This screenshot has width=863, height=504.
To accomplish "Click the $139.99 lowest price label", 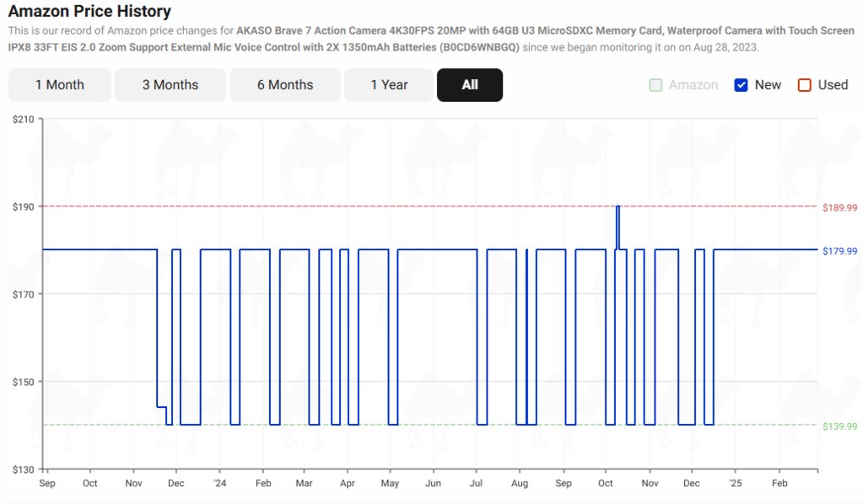I will coord(840,426).
